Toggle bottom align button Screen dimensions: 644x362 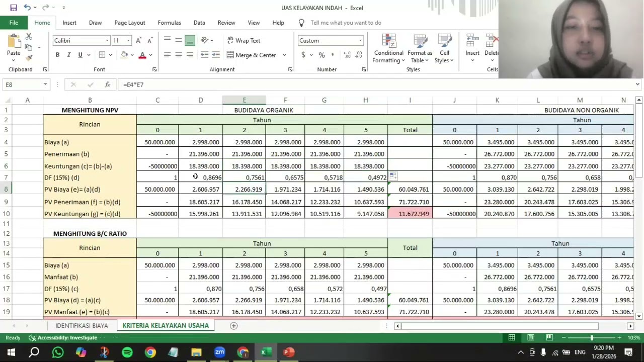click(x=190, y=40)
